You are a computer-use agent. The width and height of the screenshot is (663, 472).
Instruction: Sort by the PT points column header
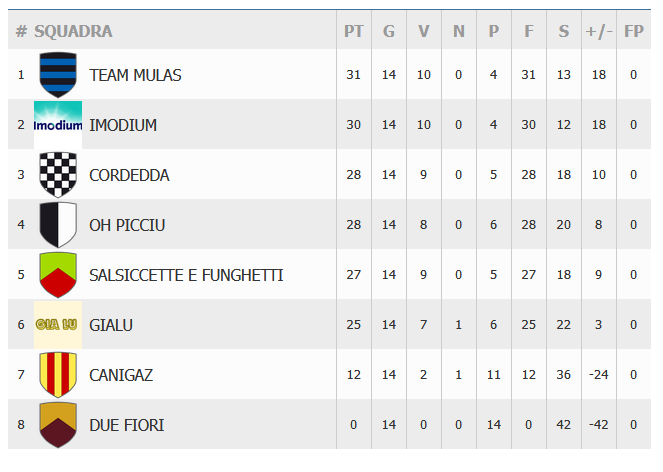[x=354, y=31]
